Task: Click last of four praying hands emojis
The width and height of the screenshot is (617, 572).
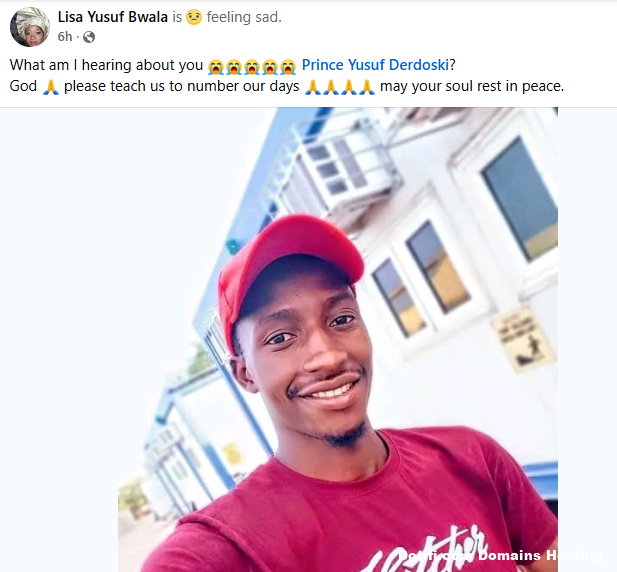Action: pos(367,87)
